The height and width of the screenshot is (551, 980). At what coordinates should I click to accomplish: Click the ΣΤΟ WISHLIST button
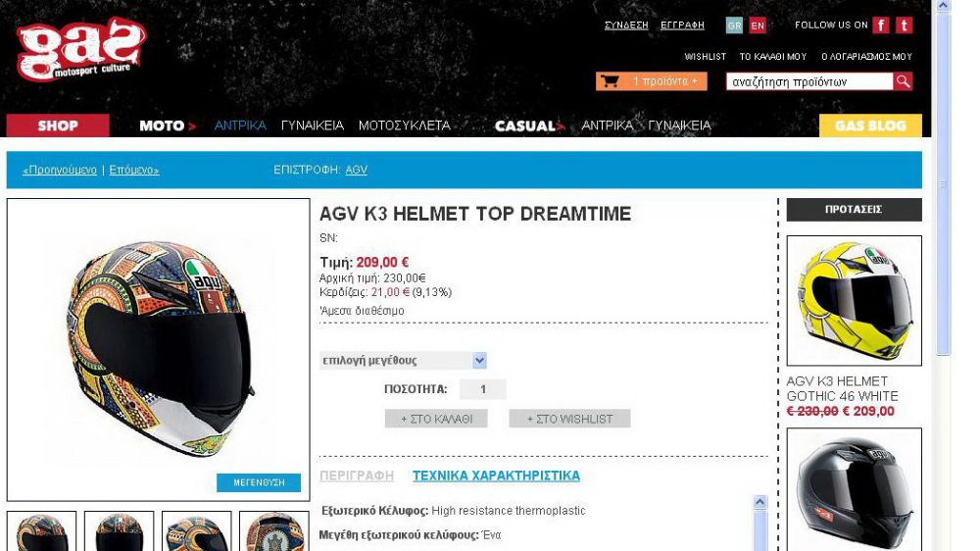click(x=569, y=419)
